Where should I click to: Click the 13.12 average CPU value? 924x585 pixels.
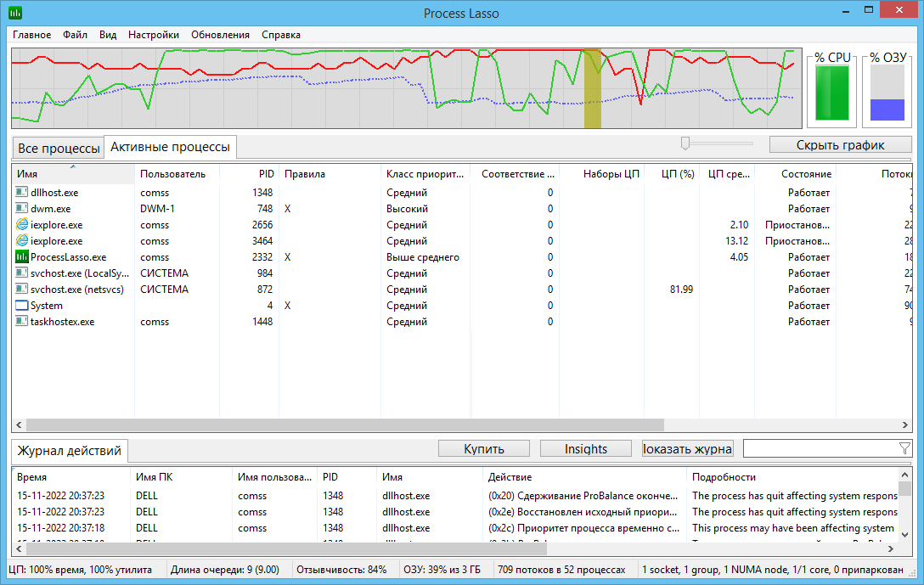coord(736,241)
